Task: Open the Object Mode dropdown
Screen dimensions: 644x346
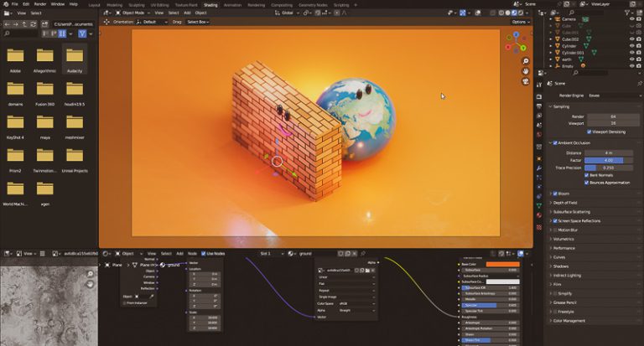Action: 132,13
